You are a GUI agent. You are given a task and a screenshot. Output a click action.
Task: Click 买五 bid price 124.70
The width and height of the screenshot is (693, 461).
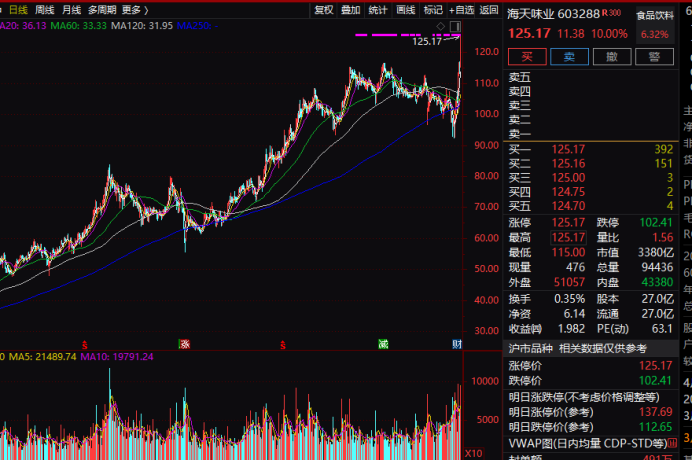click(x=568, y=206)
